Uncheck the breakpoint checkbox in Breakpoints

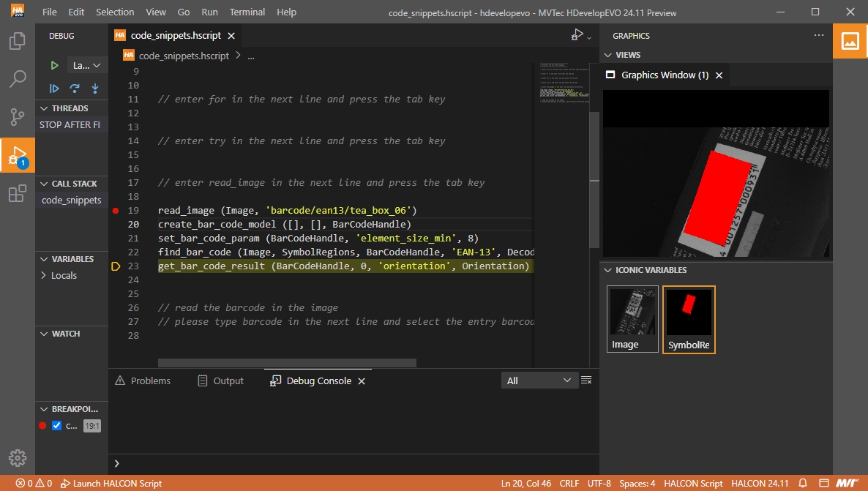point(57,426)
